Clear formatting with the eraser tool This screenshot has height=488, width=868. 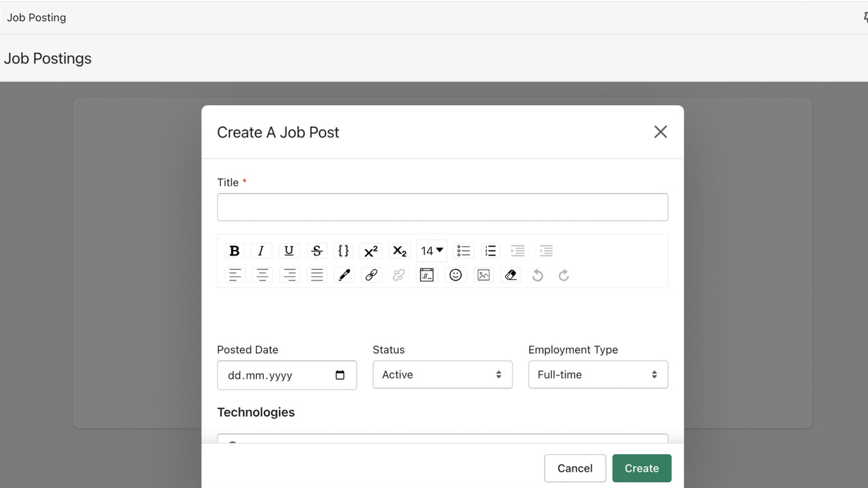[511, 274]
